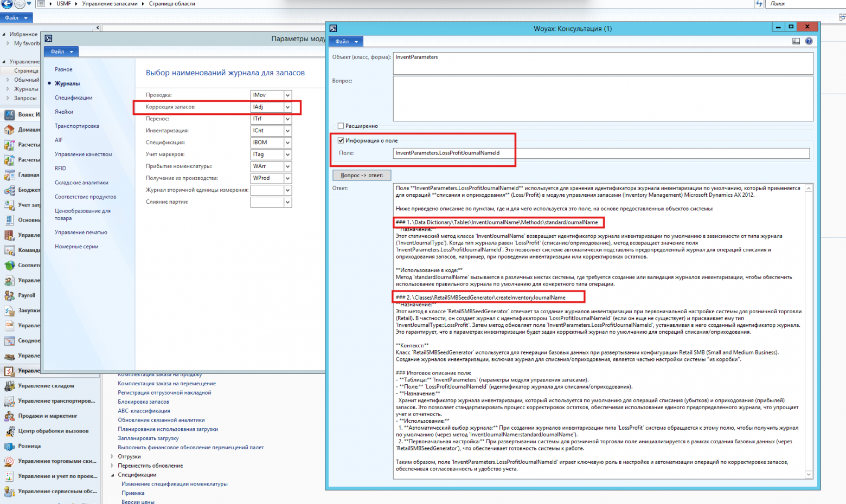This screenshot has height=504, width=846.
Task: Open Файл menu in Woyax window
Action: 347,42
